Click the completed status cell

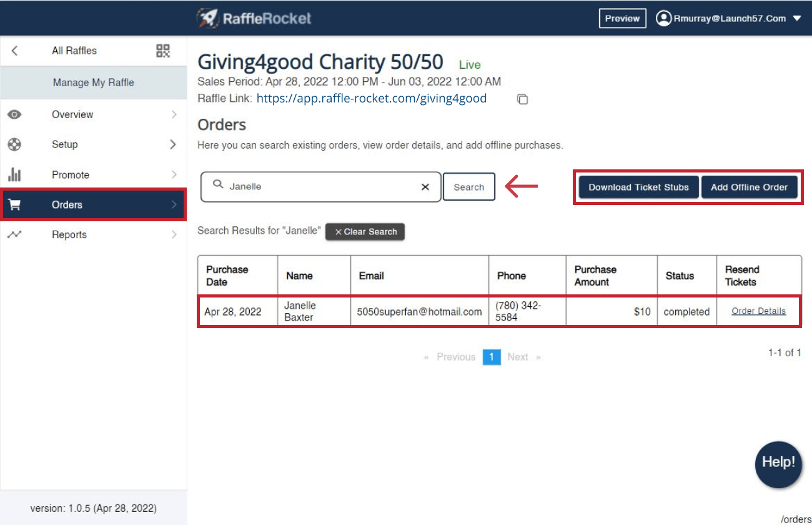pyautogui.click(x=686, y=311)
